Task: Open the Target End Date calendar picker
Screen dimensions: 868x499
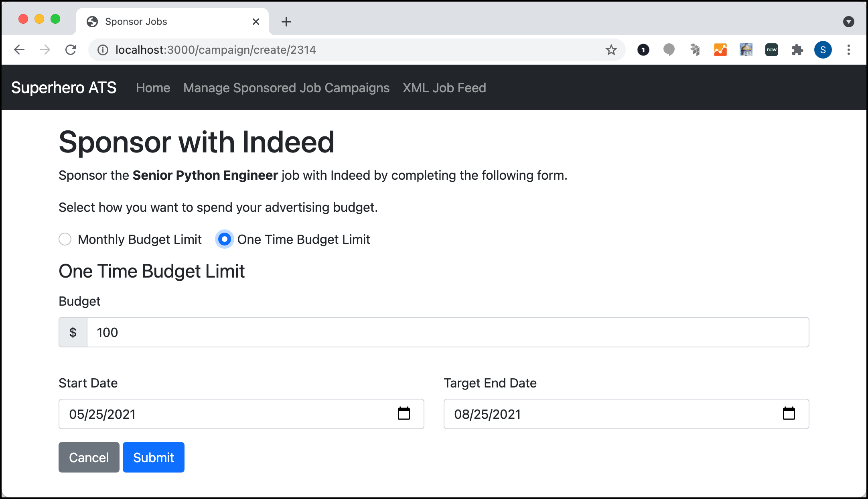Action: click(x=789, y=414)
